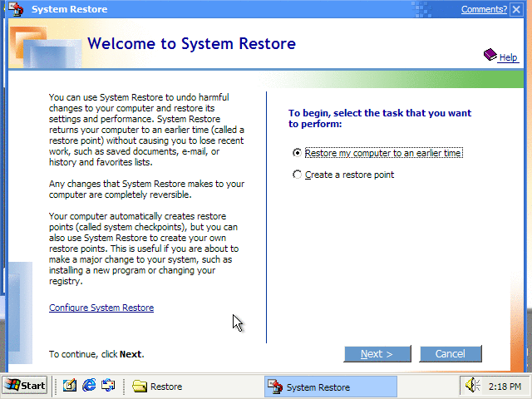
Task: Open the Configure System Restore link
Action: coord(101,308)
